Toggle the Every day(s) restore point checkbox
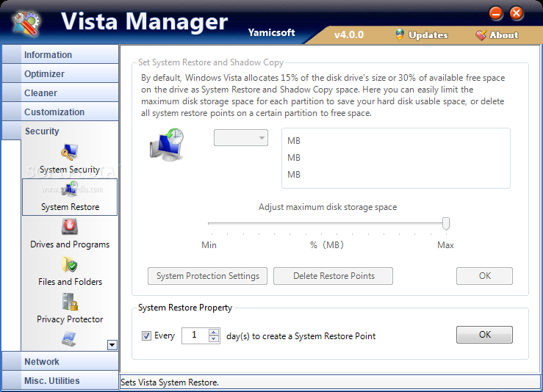Image resolution: width=543 pixels, height=392 pixels. point(146,335)
